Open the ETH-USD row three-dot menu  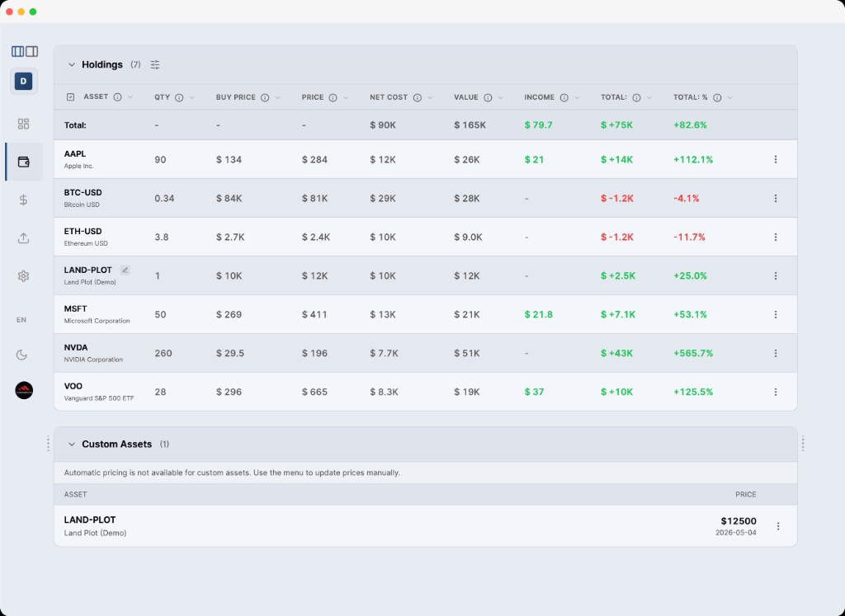[x=776, y=237]
